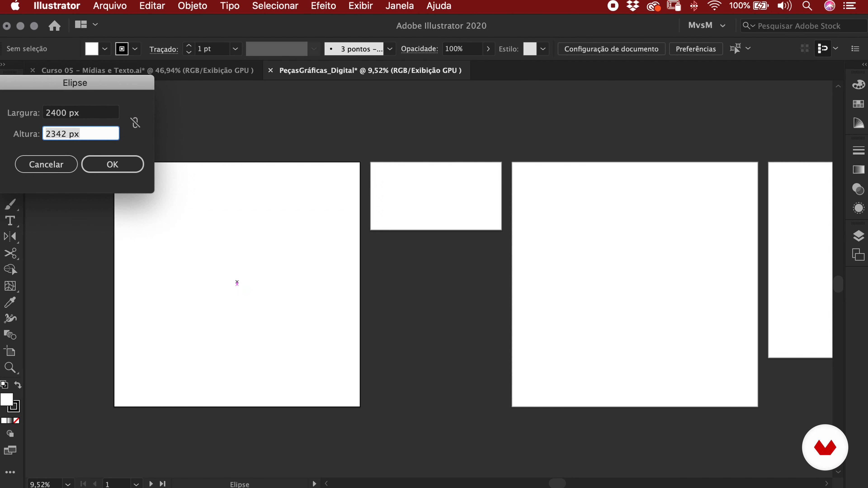Open the Color Guide panel

858,123
